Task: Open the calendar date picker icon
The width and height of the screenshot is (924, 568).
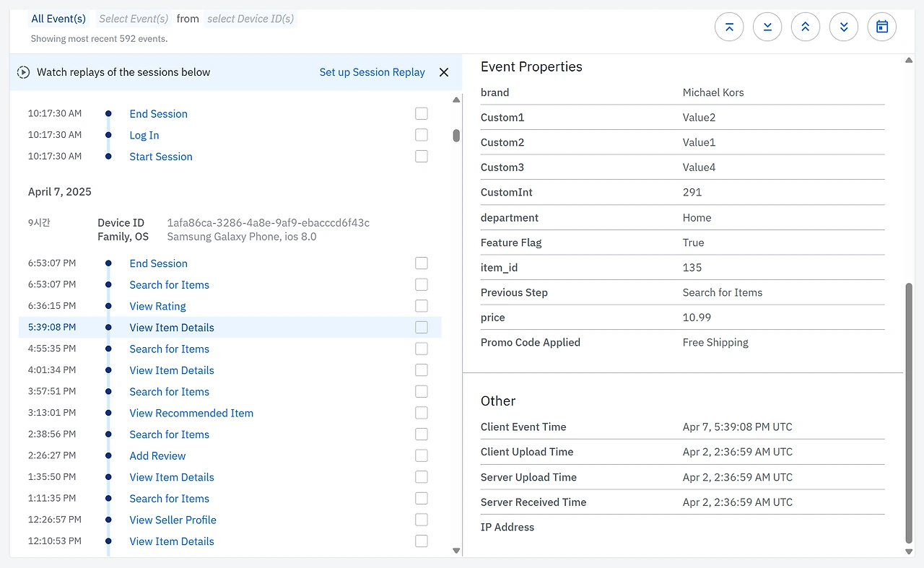Action: point(882,27)
